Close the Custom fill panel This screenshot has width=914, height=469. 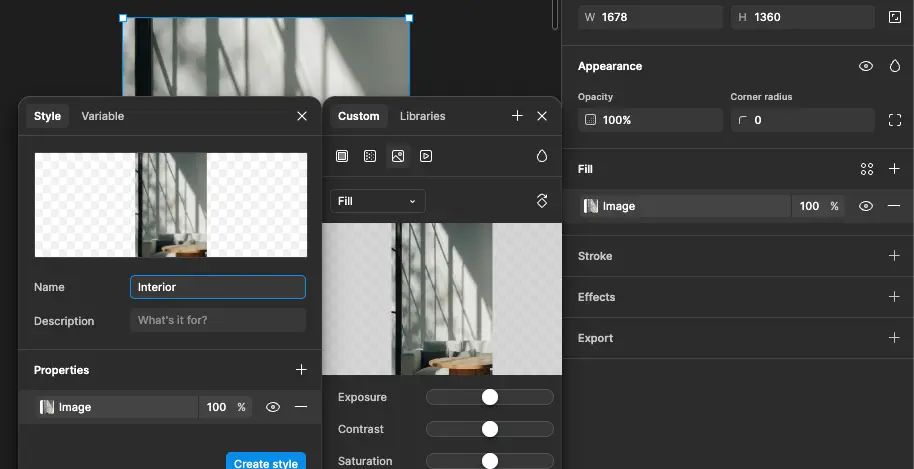[542, 116]
